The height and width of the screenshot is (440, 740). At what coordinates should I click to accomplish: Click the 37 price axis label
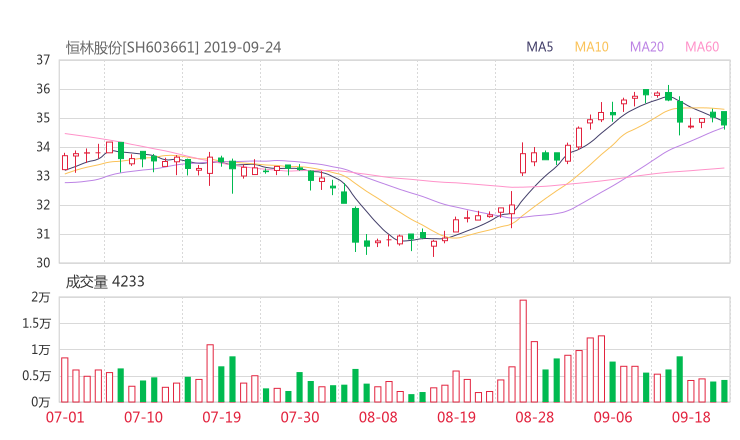click(x=43, y=60)
